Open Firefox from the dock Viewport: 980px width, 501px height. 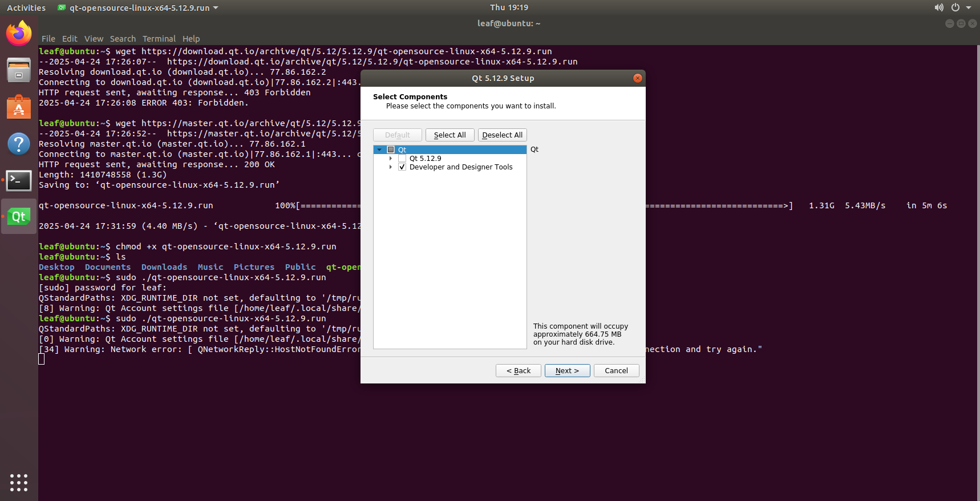[19, 33]
